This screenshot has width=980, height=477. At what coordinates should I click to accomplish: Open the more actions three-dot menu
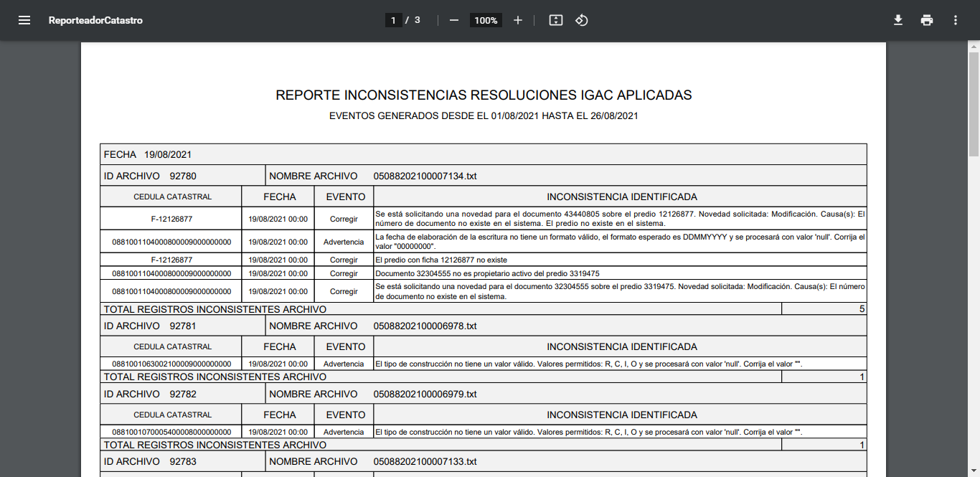pyautogui.click(x=956, y=20)
